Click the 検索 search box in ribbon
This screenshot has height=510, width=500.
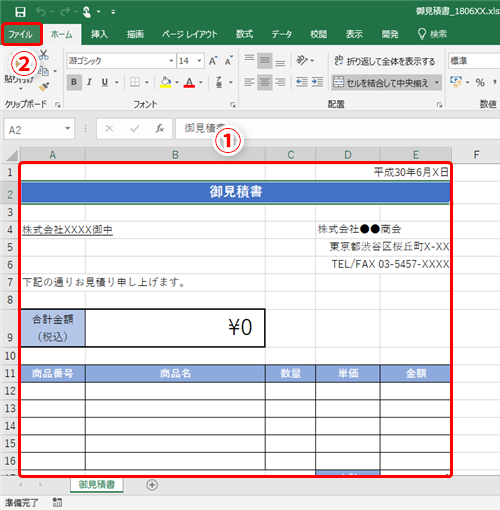tap(432, 34)
